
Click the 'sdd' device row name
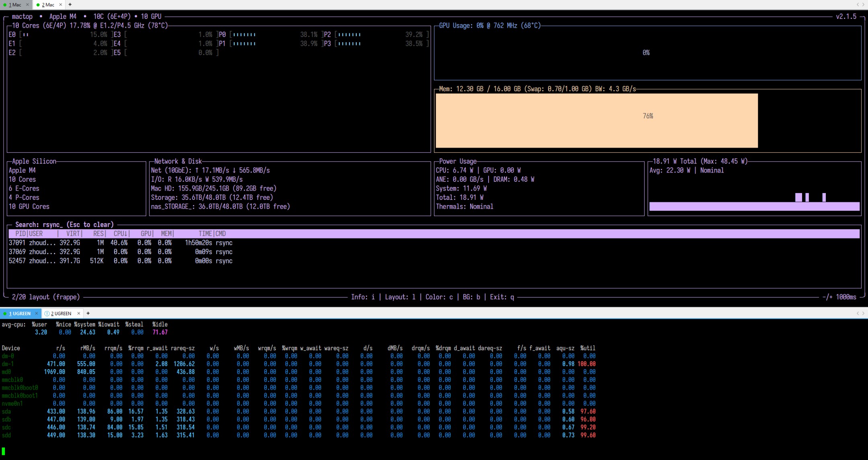coord(6,435)
